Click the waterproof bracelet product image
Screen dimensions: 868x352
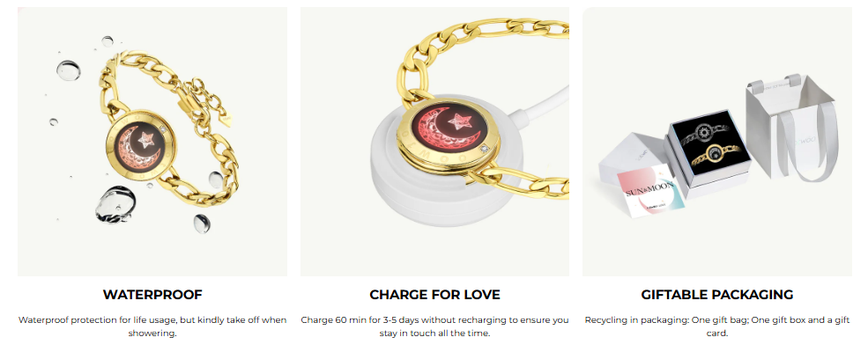152,142
